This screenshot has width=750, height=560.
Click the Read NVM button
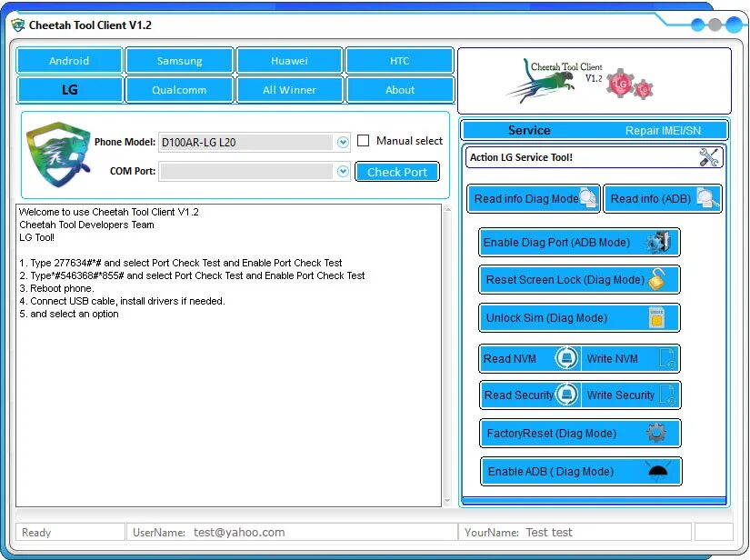point(530,358)
